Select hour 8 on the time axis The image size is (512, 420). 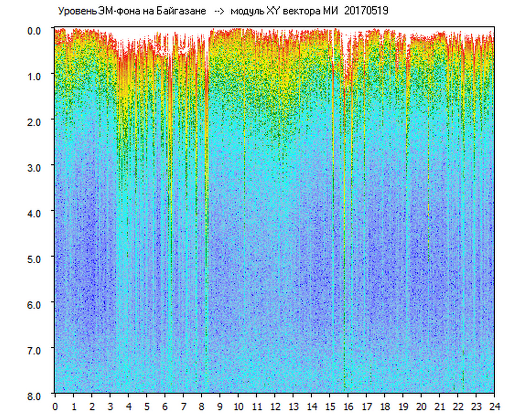201,406
